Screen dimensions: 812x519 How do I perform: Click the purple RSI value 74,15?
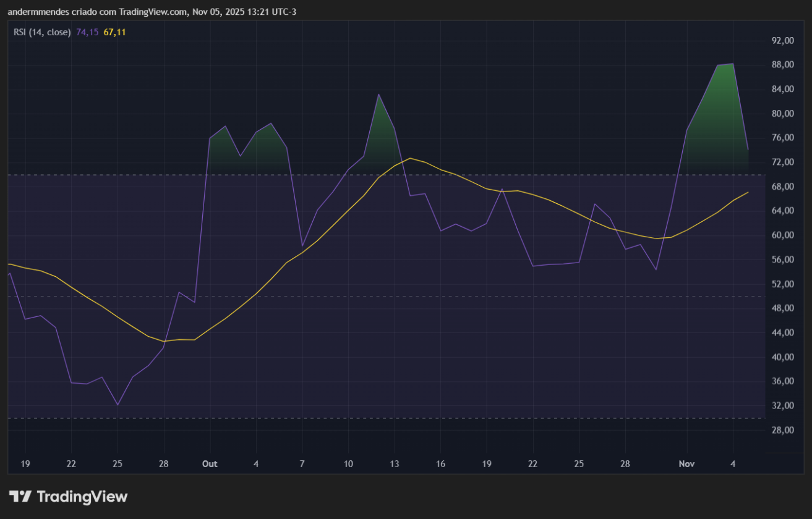tap(87, 32)
